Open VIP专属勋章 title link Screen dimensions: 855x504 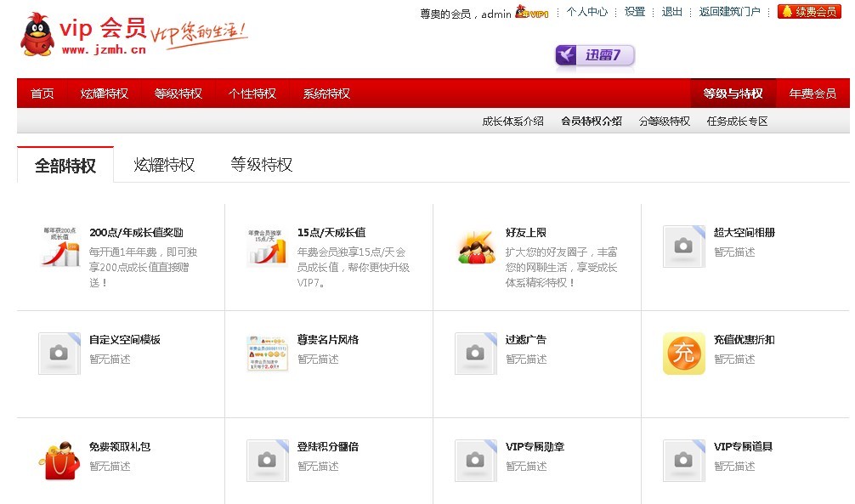(535, 446)
